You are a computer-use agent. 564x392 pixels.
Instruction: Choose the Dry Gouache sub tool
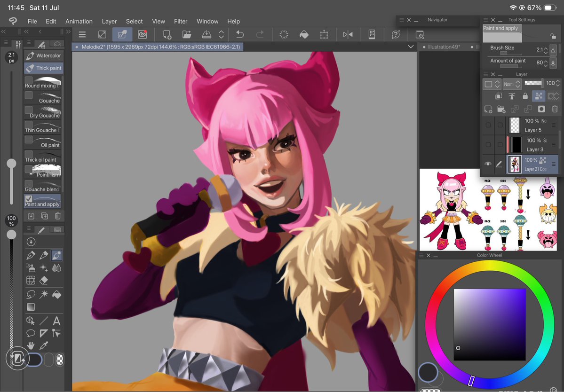[43, 112]
